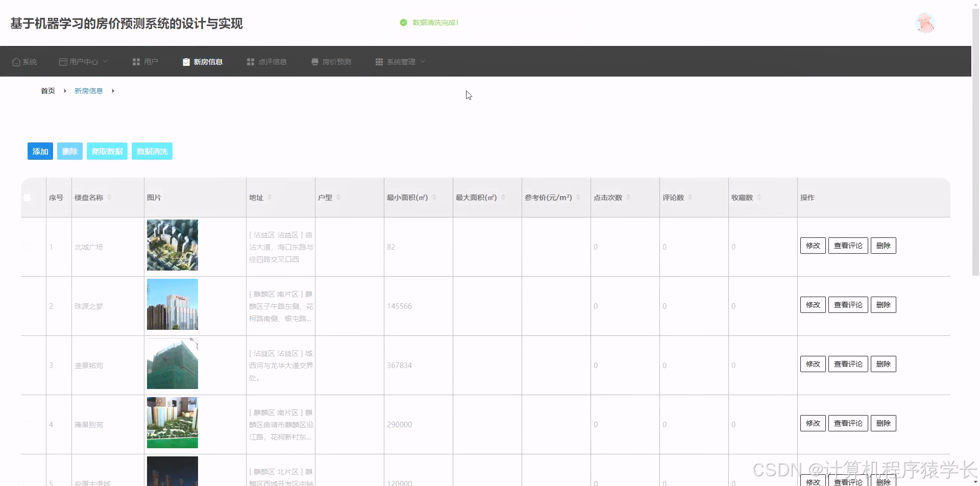Click 修改 for the 珠源之梦 row
Viewport: 980px width, 486px height.
tap(813, 305)
